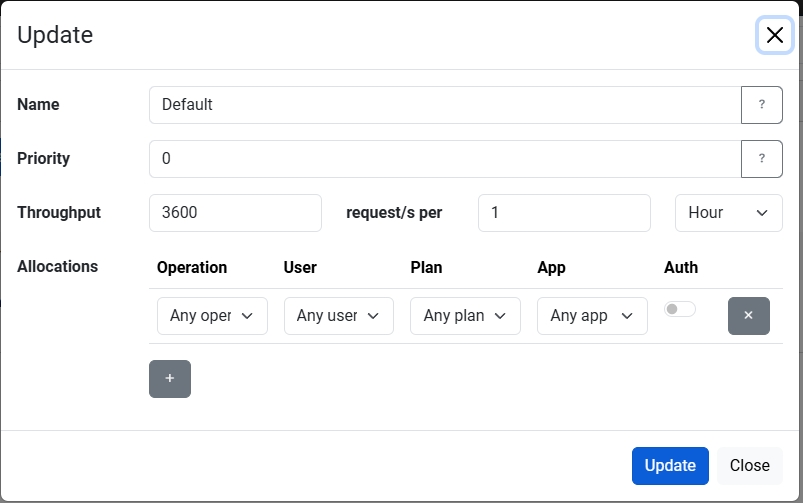The height and width of the screenshot is (503, 803).
Task: Click the Allocations label
Action: (57, 266)
